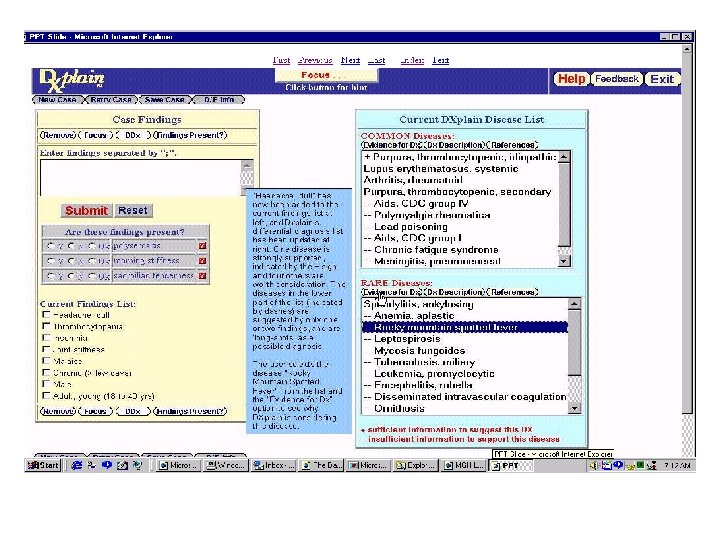
Task: Check the Joint stiffness finding checkbox
Action: 46,349
